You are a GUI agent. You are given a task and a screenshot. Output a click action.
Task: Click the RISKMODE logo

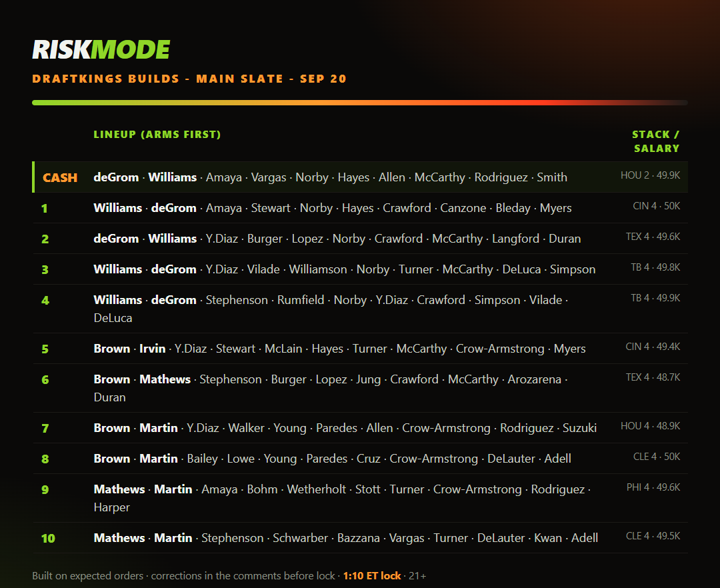coord(101,49)
